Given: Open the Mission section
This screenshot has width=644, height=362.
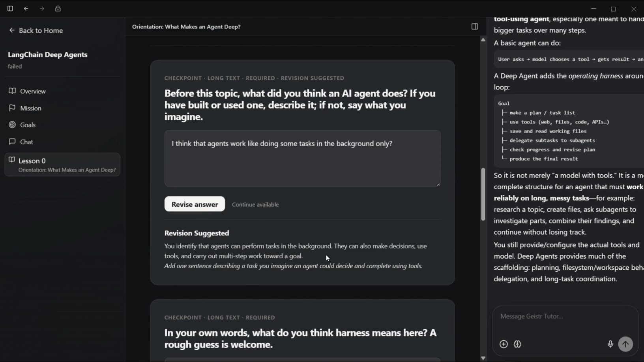Looking at the screenshot, I should [x=62, y=108].
